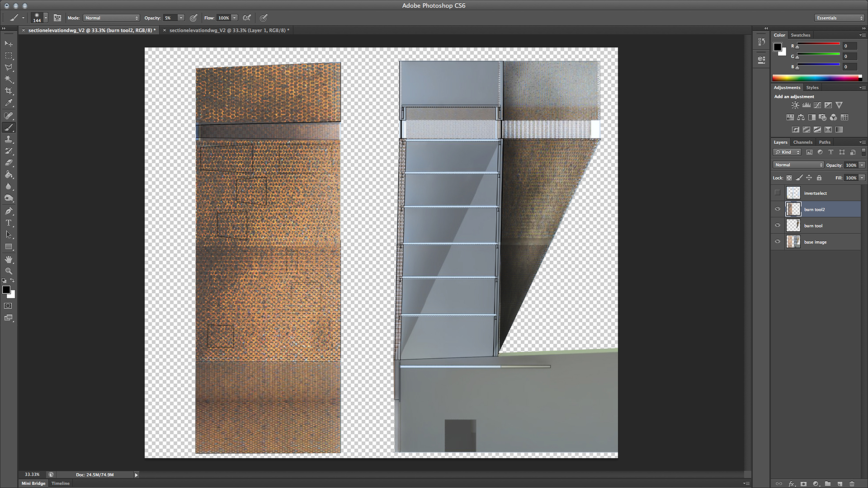
Task: Open the brush Mode dropdown
Action: tap(112, 18)
